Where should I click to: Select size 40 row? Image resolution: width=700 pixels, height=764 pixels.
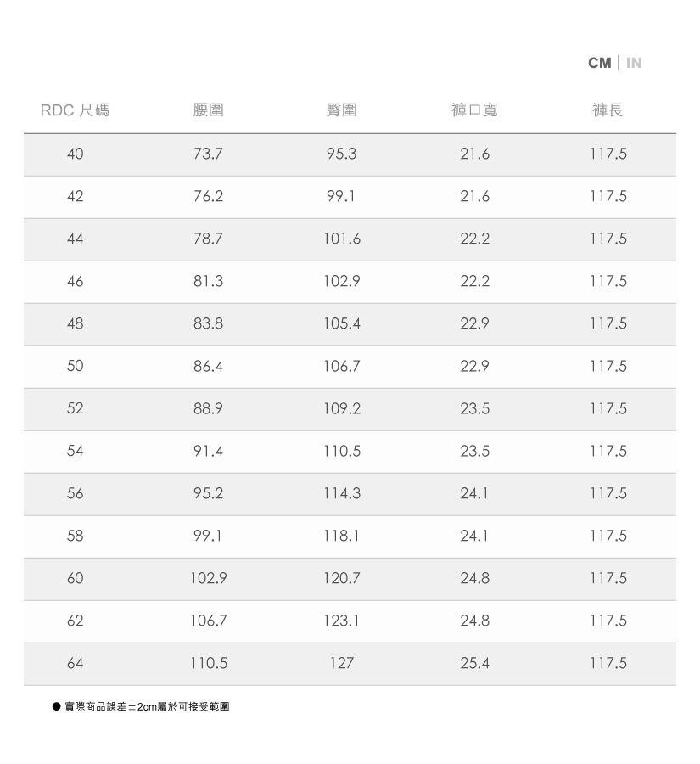[x=350, y=154]
